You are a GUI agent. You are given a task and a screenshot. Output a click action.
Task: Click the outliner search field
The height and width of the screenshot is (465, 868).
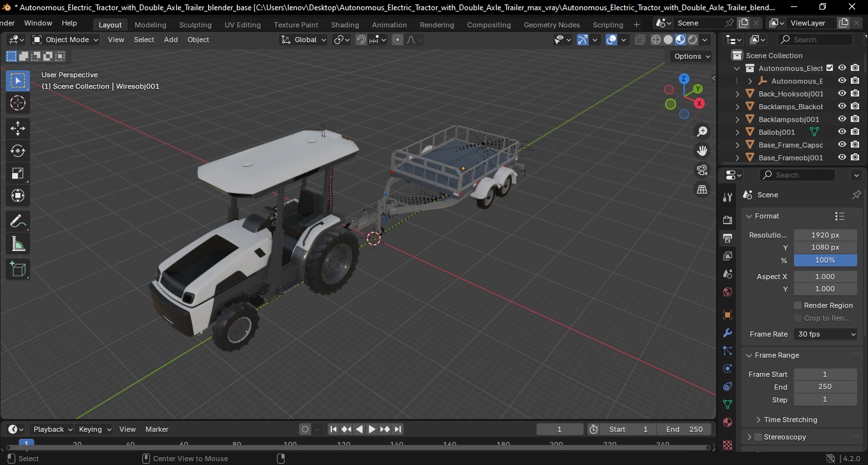[817, 40]
